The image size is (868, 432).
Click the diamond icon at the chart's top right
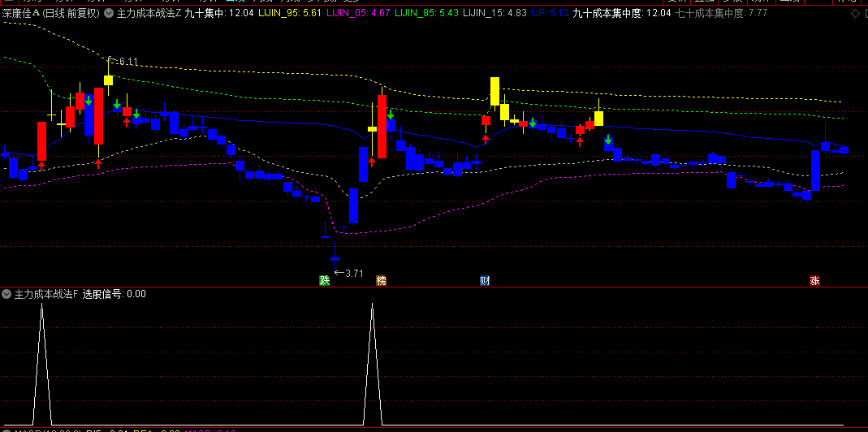click(854, 13)
